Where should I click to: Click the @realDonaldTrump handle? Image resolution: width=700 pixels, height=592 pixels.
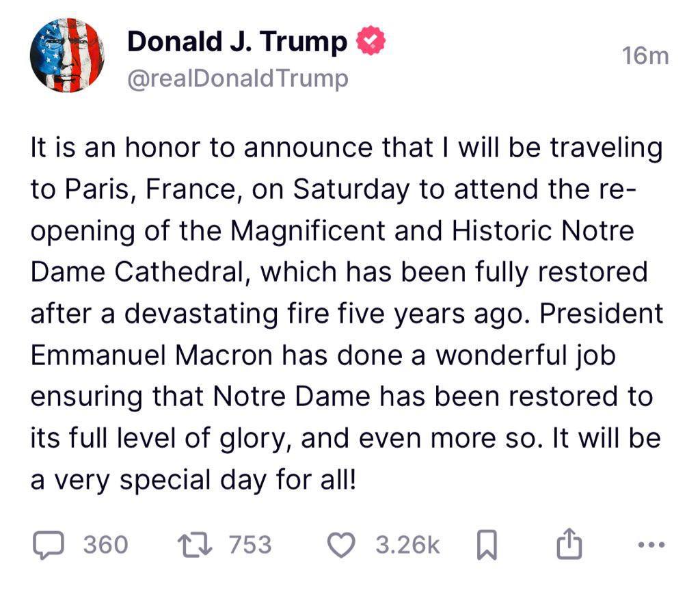(237, 79)
